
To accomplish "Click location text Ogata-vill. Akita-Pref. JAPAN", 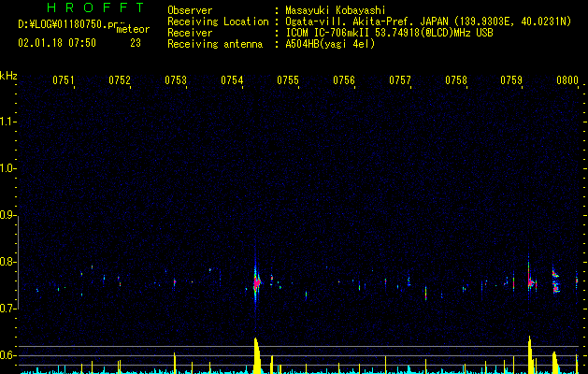I will (368, 22).
